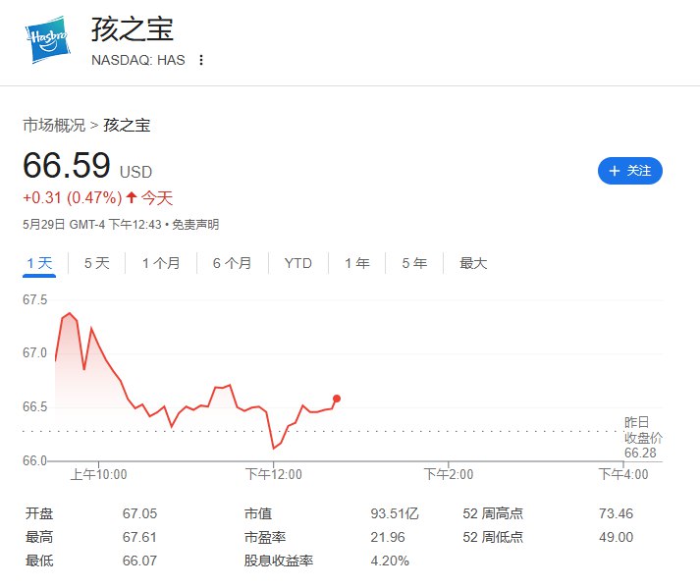Switch to the 5 天 chart tab
Image resolution: width=700 pixels, height=588 pixels.
(97, 263)
